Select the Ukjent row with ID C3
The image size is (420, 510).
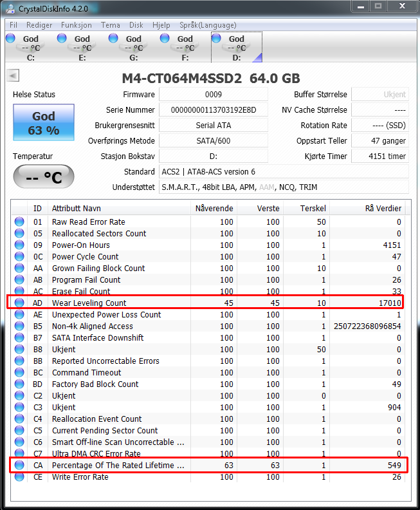208,407
